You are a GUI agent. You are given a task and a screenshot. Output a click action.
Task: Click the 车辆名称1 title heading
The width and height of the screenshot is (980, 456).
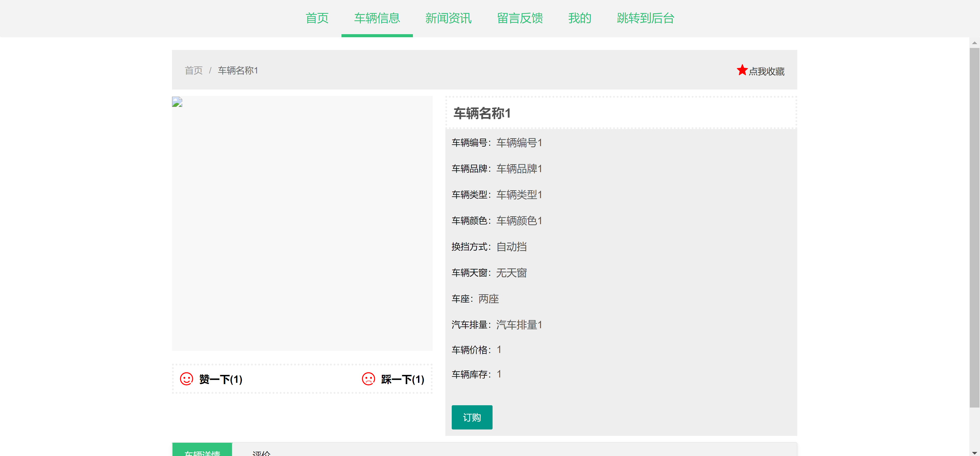tap(482, 113)
